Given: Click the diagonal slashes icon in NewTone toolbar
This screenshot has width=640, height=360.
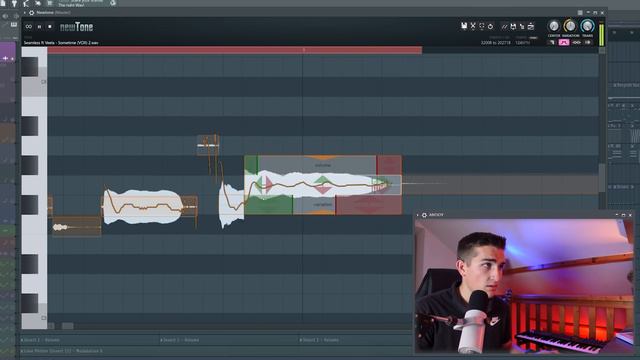Looking at the screenshot, I should coord(504,27).
